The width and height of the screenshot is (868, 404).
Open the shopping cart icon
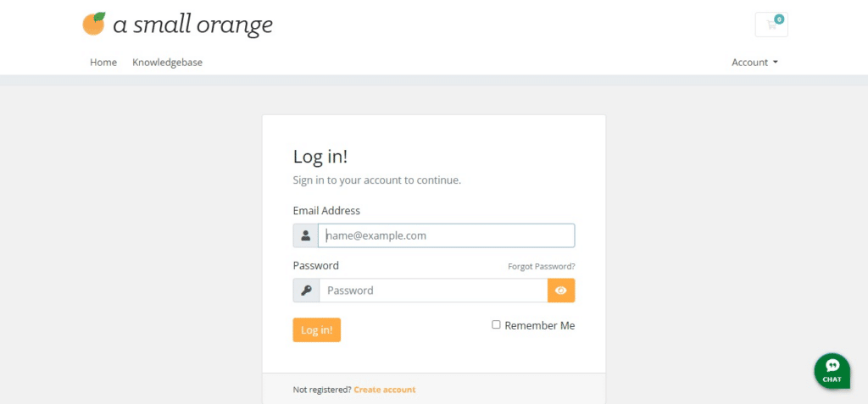tap(771, 25)
